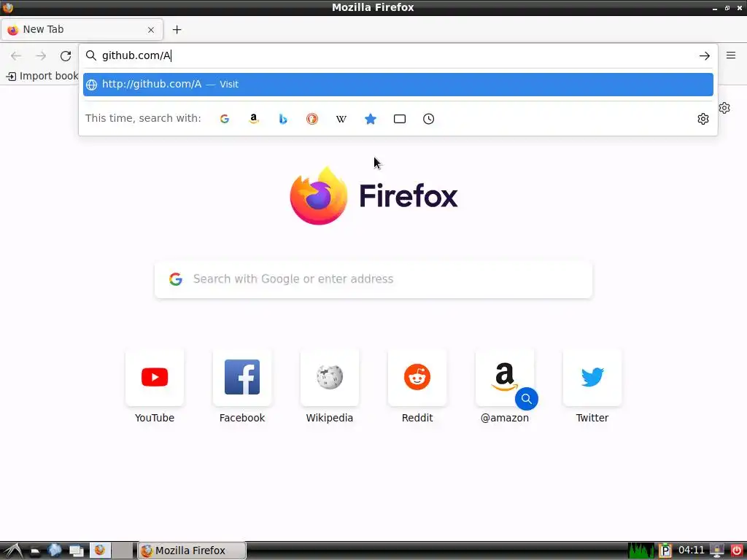This screenshot has width=747, height=560.
Task: Open the network monitor tray icon
Action: click(x=717, y=551)
